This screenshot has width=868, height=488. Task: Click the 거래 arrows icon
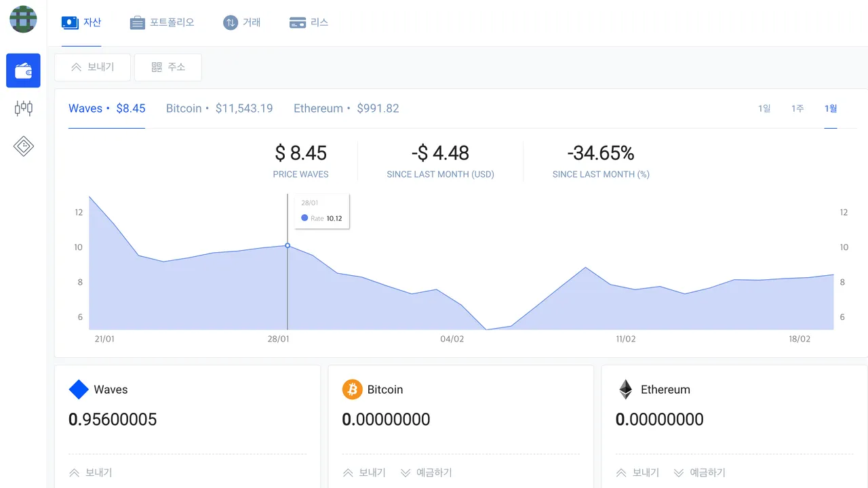click(x=231, y=22)
